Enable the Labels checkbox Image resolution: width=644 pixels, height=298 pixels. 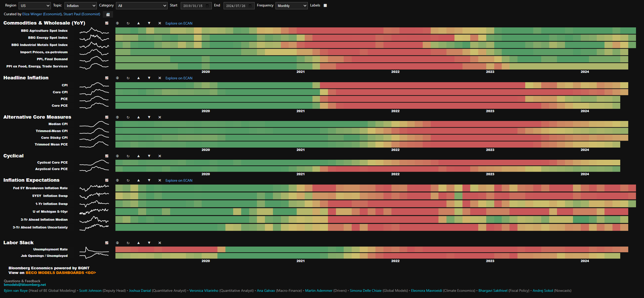coord(325,5)
